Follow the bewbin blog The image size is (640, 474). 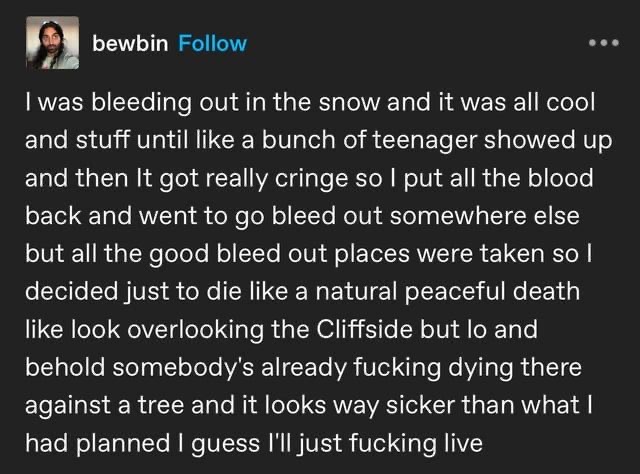click(212, 43)
